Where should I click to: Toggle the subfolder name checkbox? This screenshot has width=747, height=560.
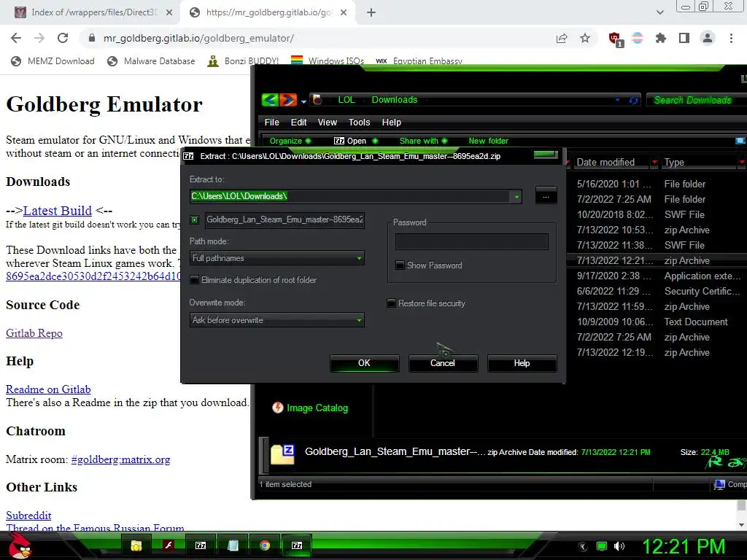pyautogui.click(x=194, y=219)
